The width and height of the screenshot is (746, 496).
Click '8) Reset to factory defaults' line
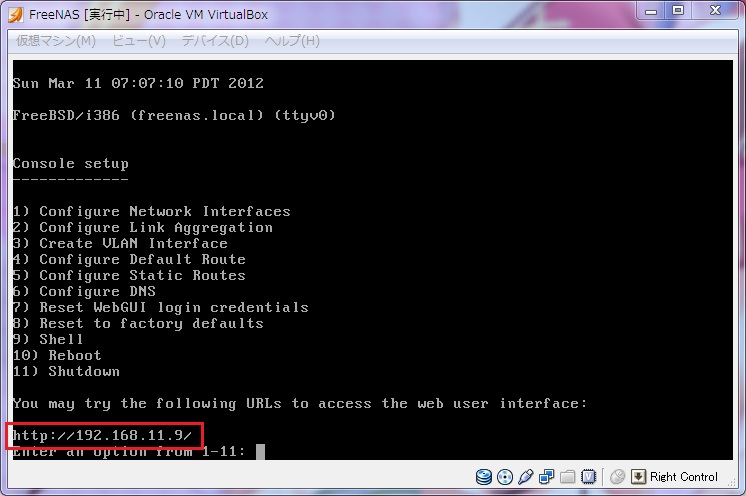click(138, 323)
